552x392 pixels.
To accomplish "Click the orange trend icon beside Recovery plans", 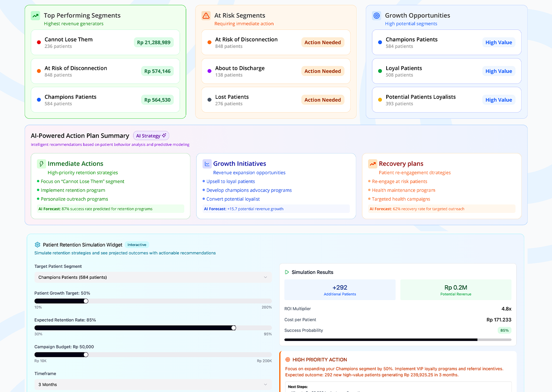I will (372, 163).
